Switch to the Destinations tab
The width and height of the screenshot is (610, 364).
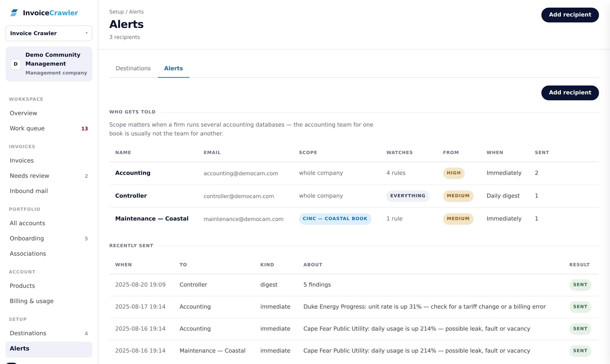(133, 68)
